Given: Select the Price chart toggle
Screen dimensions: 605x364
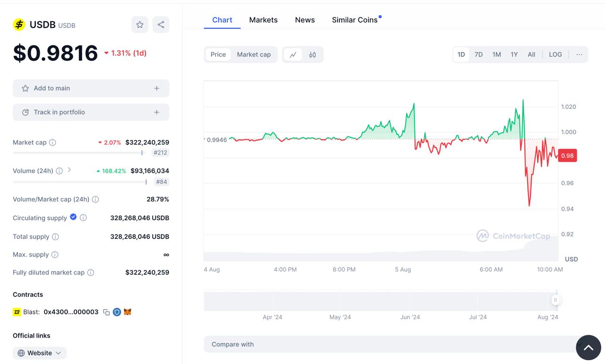Looking at the screenshot, I should click(x=218, y=54).
